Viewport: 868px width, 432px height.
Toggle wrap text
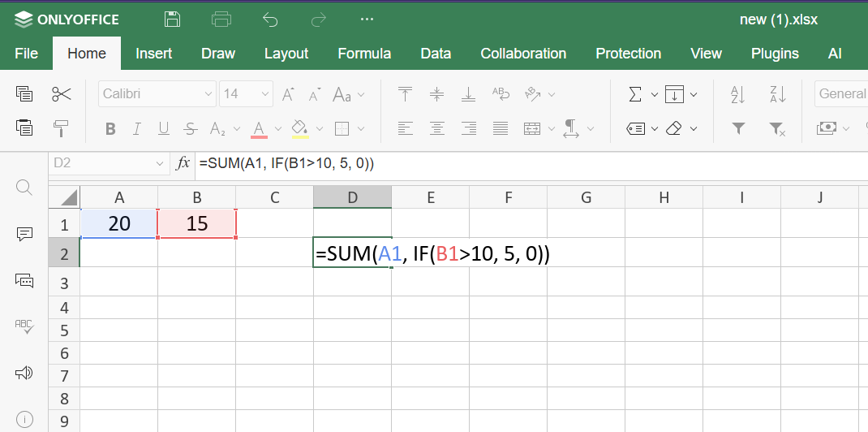[x=501, y=94]
